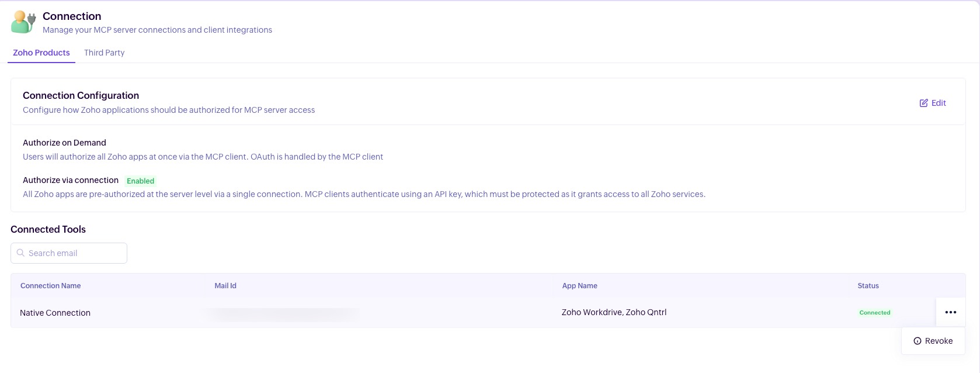Click the Edit label in Connection Configuration
This screenshot has width=980, height=373.
click(939, 103)
